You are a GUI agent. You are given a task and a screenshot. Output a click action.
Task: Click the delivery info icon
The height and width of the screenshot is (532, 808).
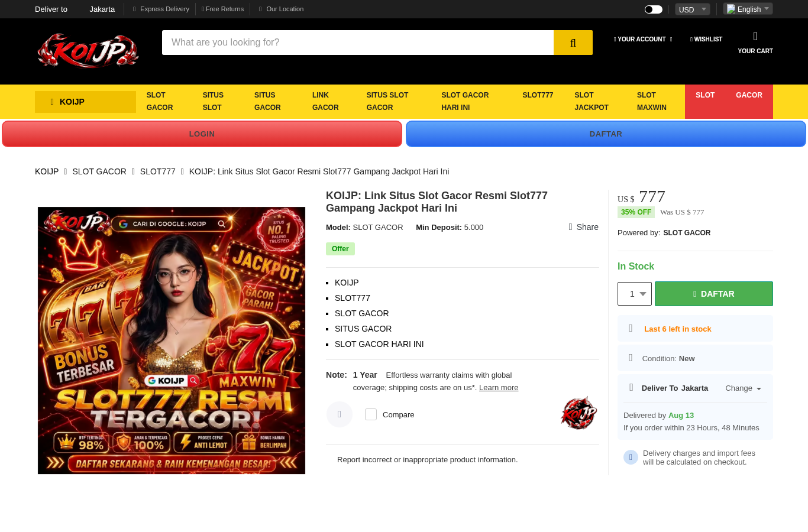tap(631, 457)
